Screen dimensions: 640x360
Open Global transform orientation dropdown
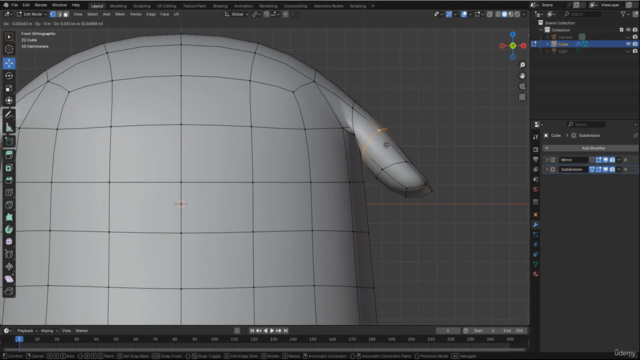[236, 14]
